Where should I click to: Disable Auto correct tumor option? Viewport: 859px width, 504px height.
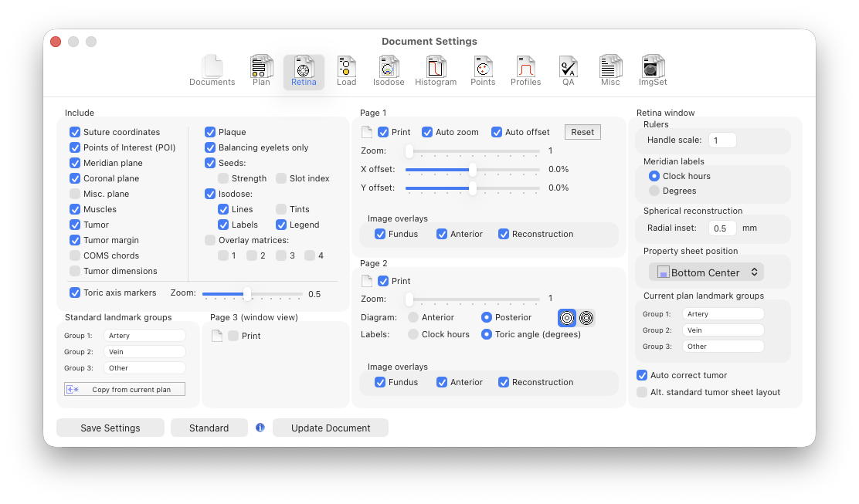(642, 375)
